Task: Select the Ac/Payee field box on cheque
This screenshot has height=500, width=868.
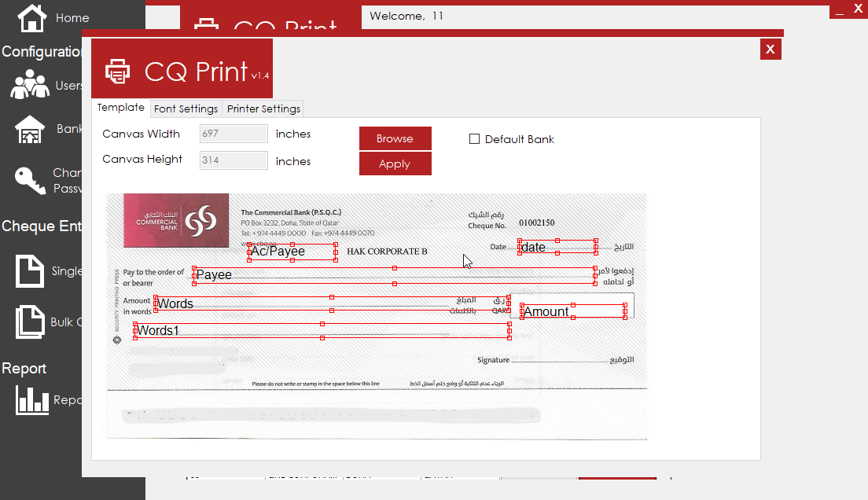Action: (x=292, y=252)
